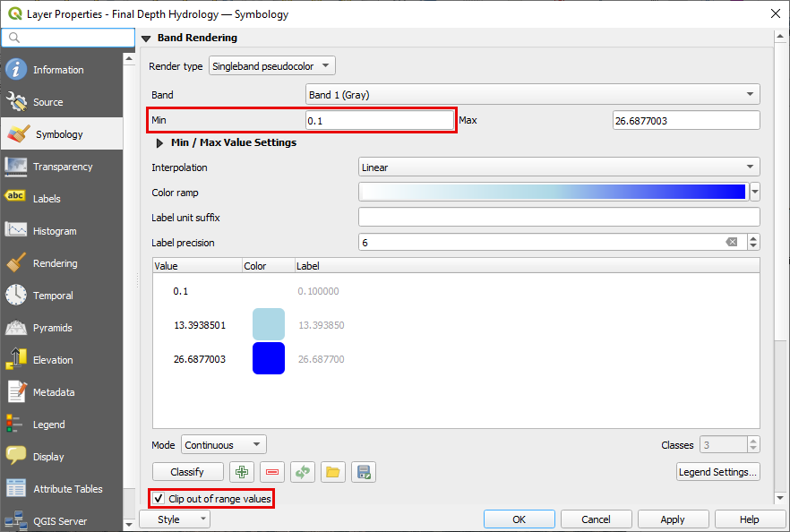The height and width of the screenshot is (532, 790).
Task: Open the Transparency panel
Action: (63, 167)
